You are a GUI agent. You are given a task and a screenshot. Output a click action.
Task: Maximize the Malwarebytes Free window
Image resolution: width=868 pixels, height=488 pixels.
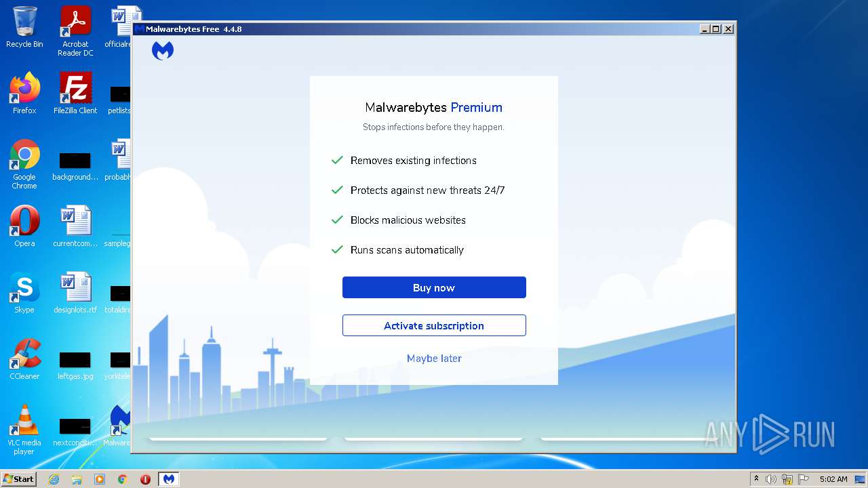point(716,29)
